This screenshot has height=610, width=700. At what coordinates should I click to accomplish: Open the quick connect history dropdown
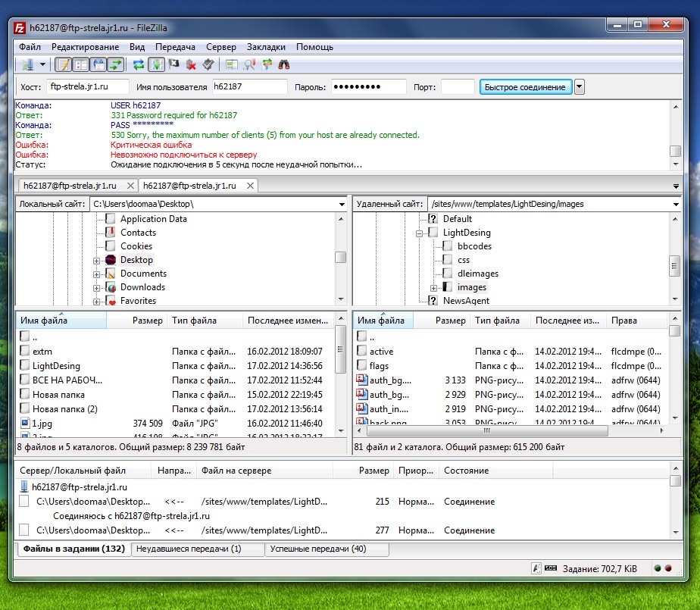[x=579, y=87]
